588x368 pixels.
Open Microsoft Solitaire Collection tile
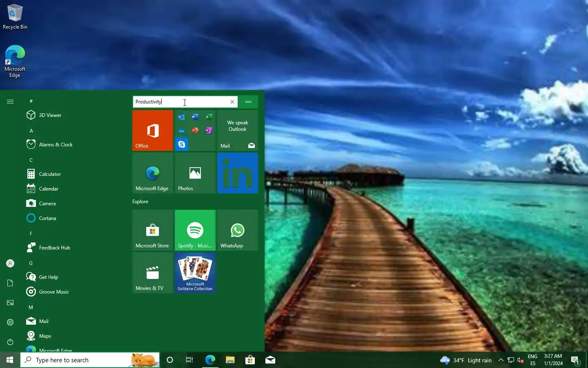click(195, 273)
